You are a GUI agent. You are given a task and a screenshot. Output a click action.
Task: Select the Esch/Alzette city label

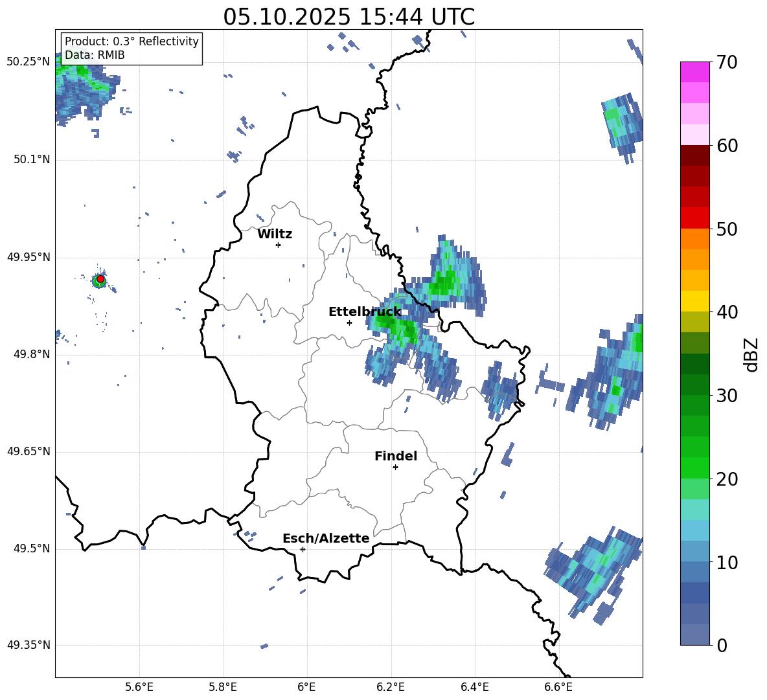coord(326,538)
